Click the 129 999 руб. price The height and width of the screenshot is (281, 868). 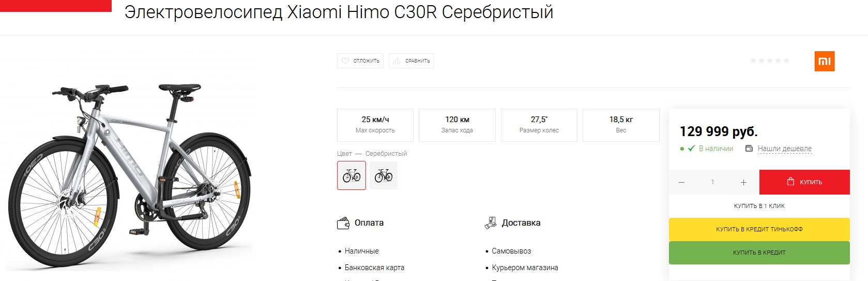click(719, 131)
